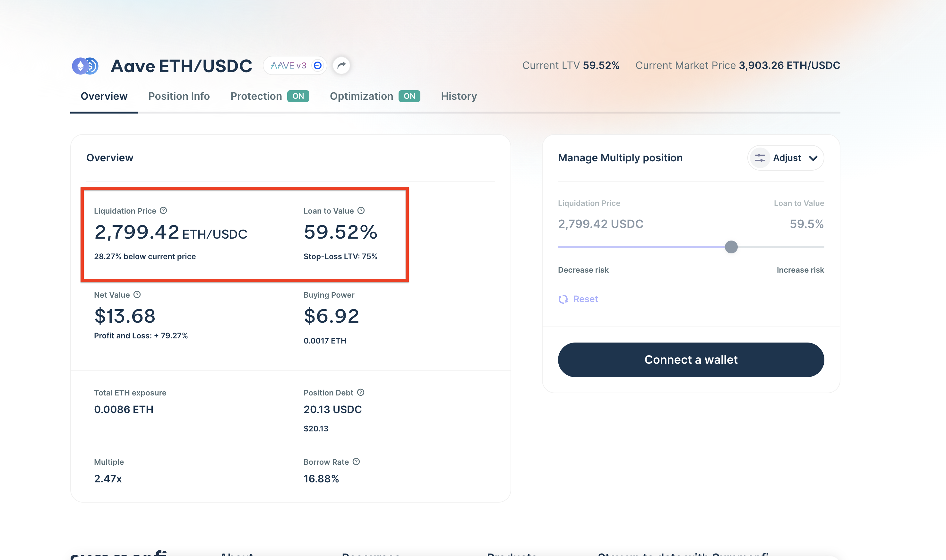Viewport: 946px width, 560px height.
Task: Switch to the Position Info tab
Action: click(179, 96)
